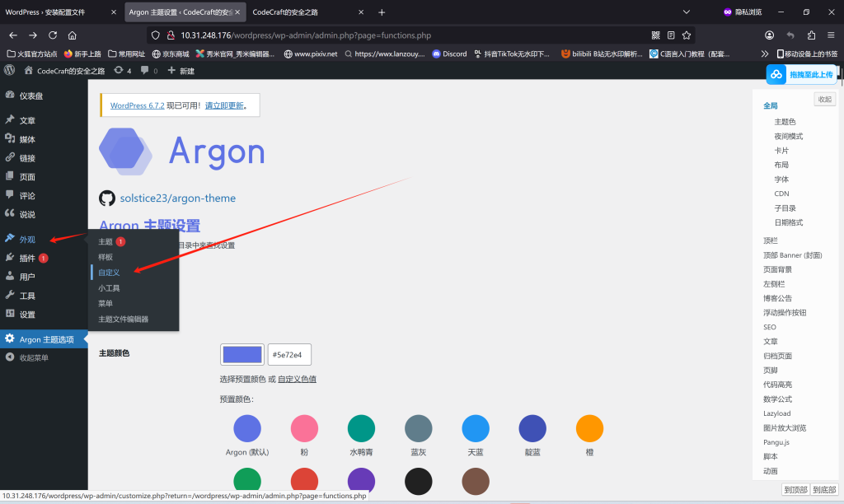Image resolution: width=844 pixels, height=504 pixels.
Task: Bookmark this page with the star icon
Action: coord(687,35)
